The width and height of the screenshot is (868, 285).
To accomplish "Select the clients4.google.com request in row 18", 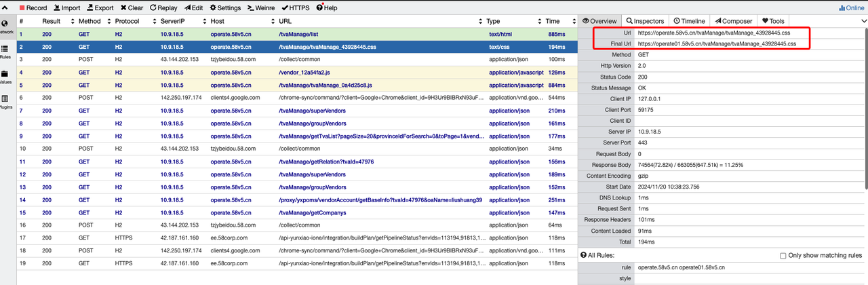I will coord(296,251).
